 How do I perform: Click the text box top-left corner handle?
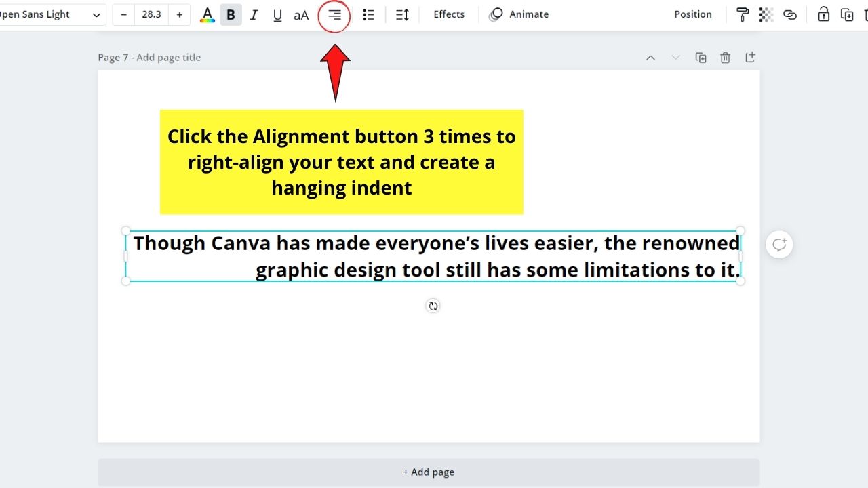coord(126,231)
